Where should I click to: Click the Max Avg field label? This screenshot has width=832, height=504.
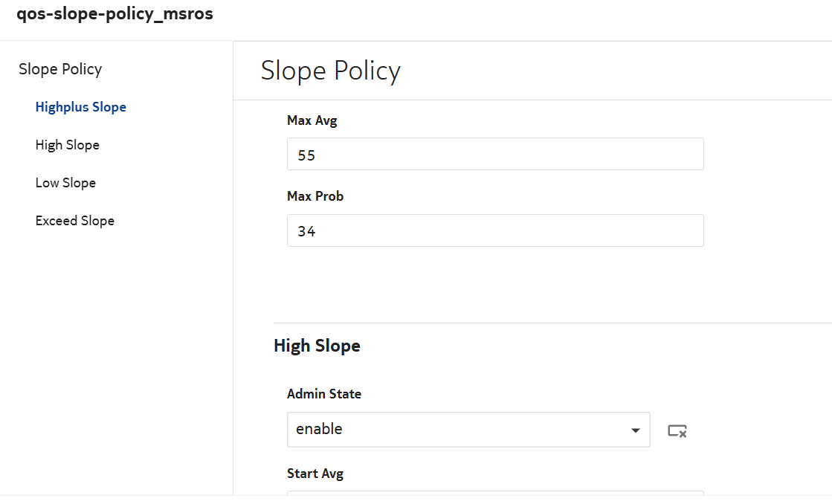(312, 120)
